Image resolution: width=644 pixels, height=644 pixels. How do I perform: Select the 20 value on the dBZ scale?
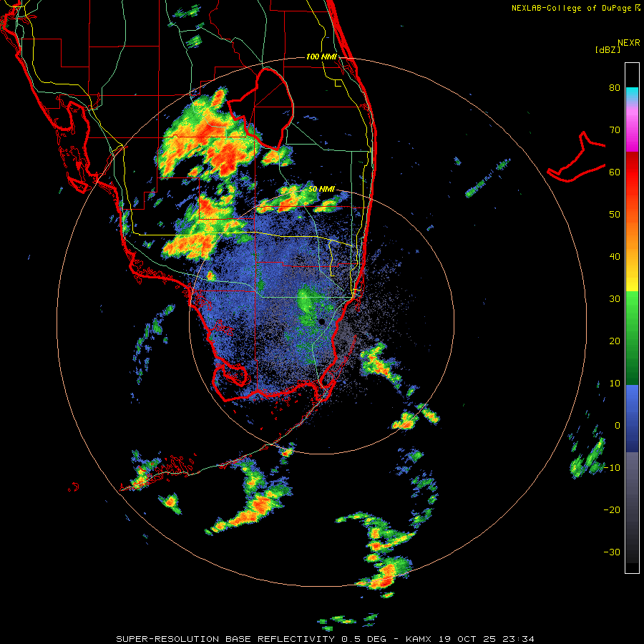click(615, 341)
